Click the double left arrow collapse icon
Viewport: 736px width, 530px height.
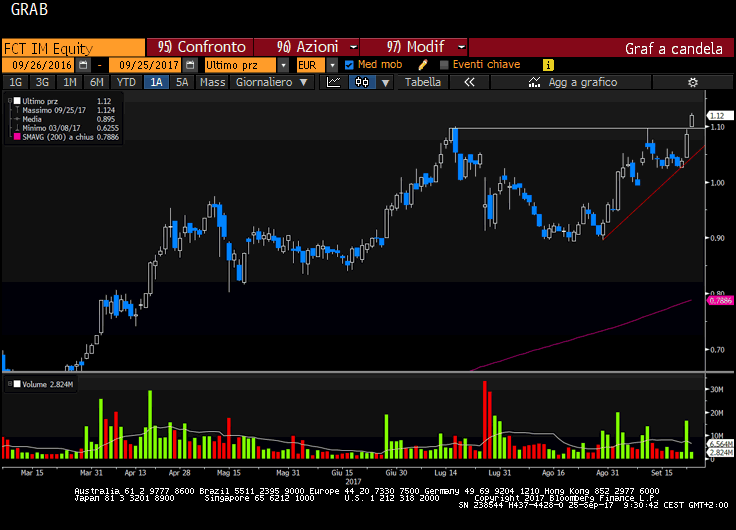click(x=467, y=83)
